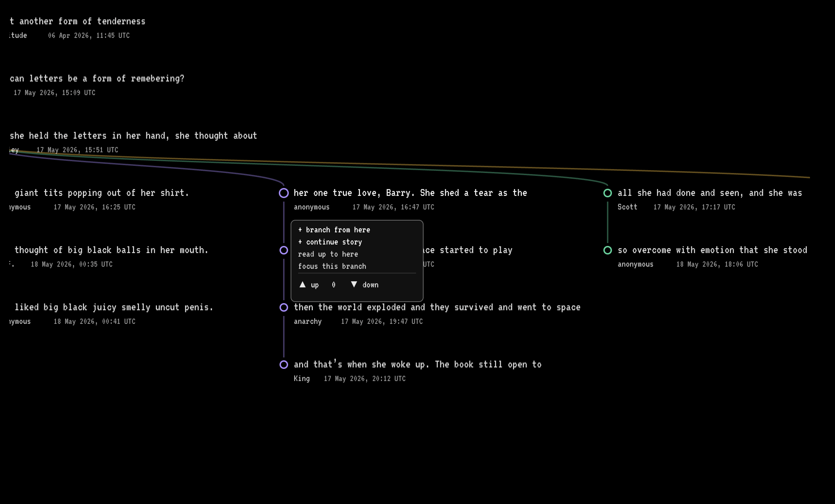This screenshot has width=835, height=504.
Task: Choose "+ continue story" in menu
Action: 330,242
